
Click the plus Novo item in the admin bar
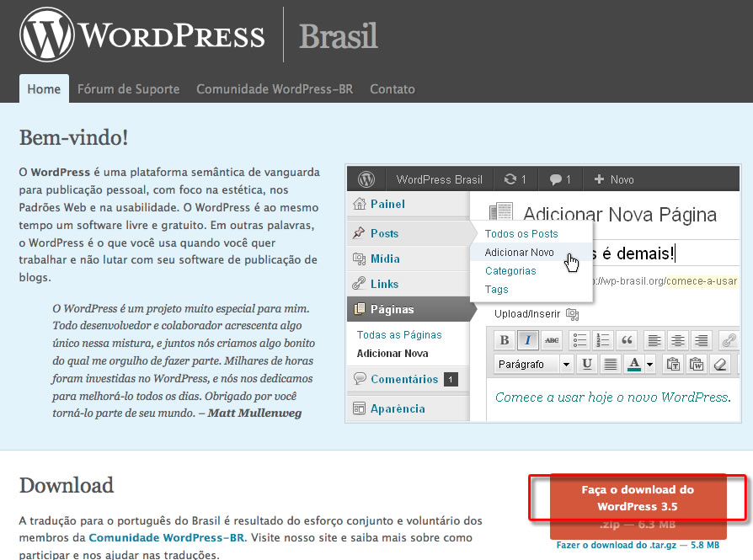click(x=614, y=179)
